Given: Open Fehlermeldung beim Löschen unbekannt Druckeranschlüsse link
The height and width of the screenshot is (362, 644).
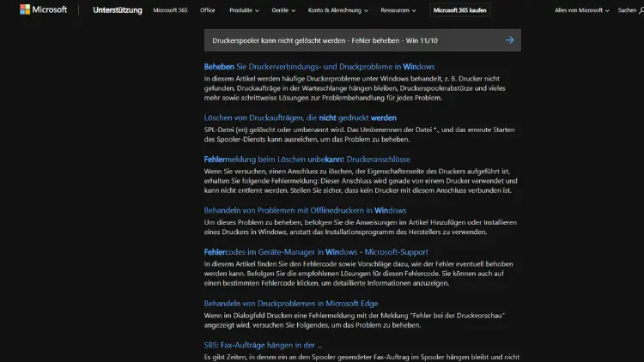Looking at the screenshot, I should pyautogui.click(x=307, y=160).
